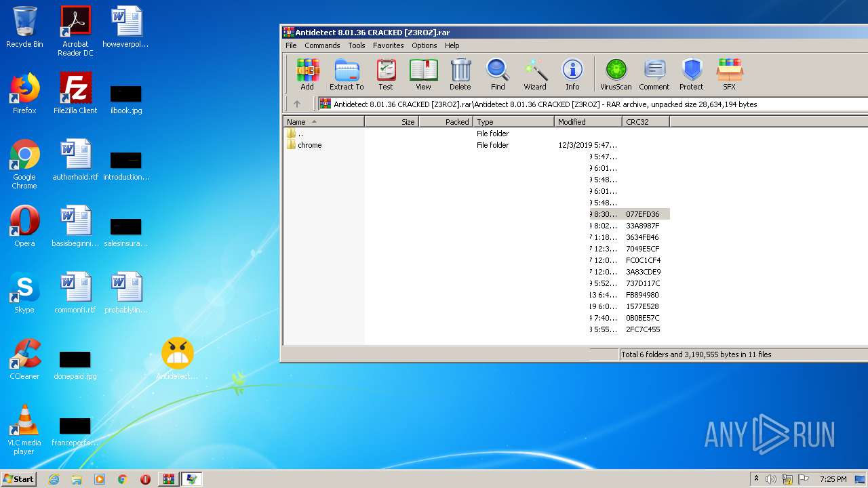Image resolution: width=868 pixels, height=488 pixels.
Task: Click the Info toolbar icon
Action: click(x=572, y=74)
